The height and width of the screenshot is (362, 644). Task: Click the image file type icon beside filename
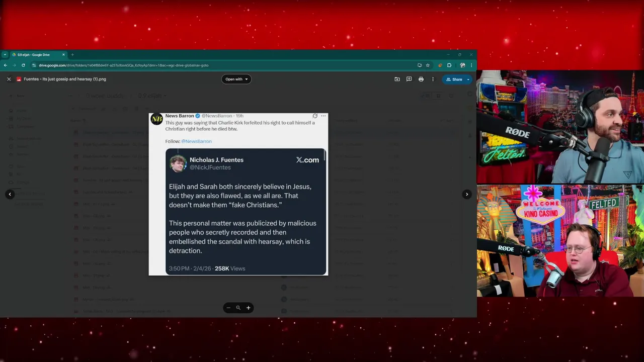click(19, 79)
